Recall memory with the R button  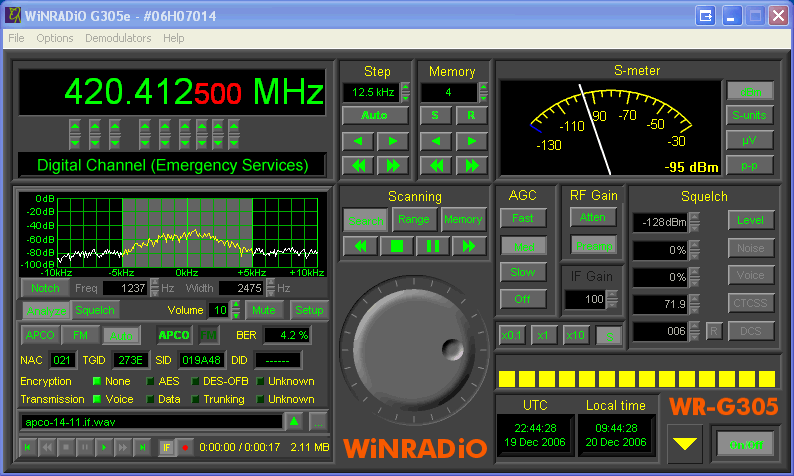click(471, 115)
